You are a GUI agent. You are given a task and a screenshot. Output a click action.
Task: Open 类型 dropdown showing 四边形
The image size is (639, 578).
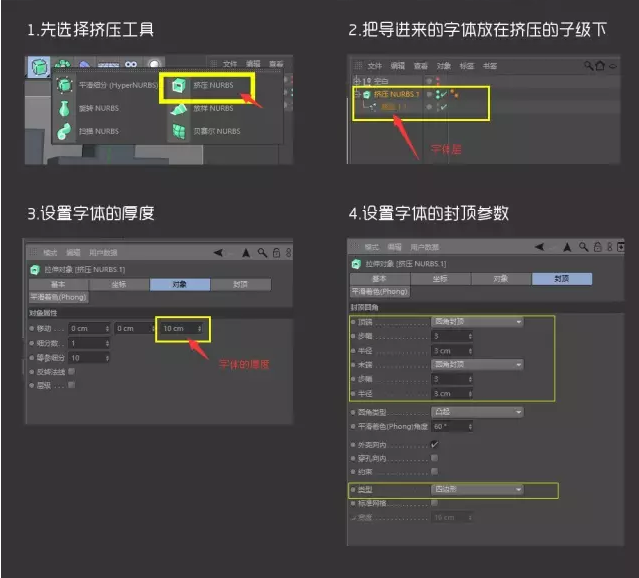[477, 489]
